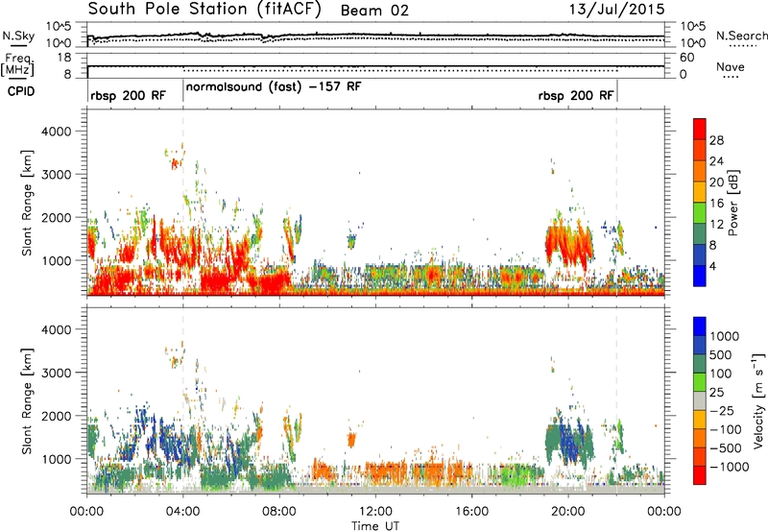Click the '-25' label on Velocity colorbar
This screenshot has height=532, width=768.
[x=722, y=410]
